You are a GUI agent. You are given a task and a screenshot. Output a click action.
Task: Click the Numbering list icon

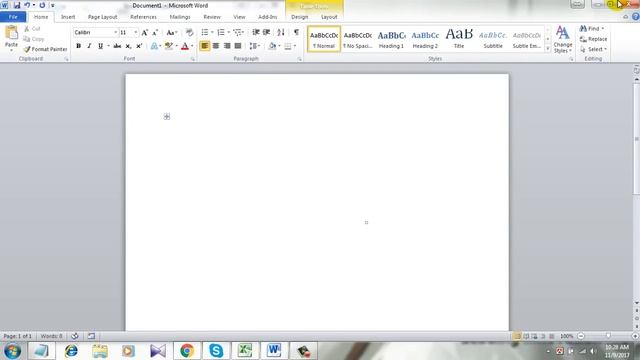(221, 32)
